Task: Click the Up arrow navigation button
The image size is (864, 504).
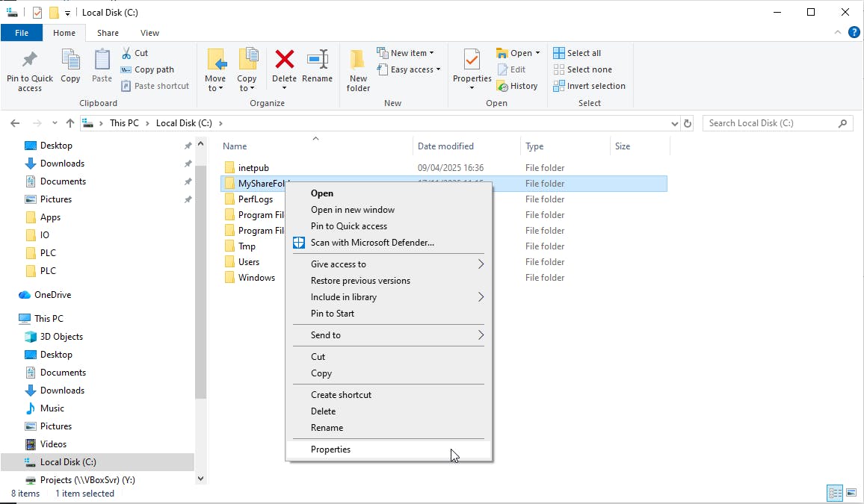Action: tap(70, 123)
